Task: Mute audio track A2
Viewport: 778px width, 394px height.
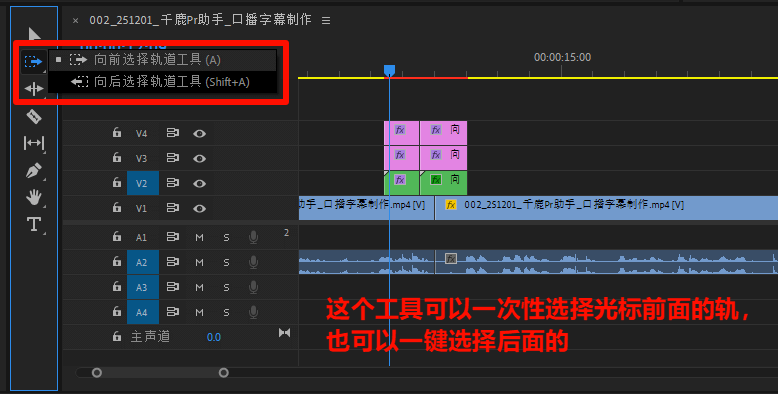Action: [x=199, y=263]
